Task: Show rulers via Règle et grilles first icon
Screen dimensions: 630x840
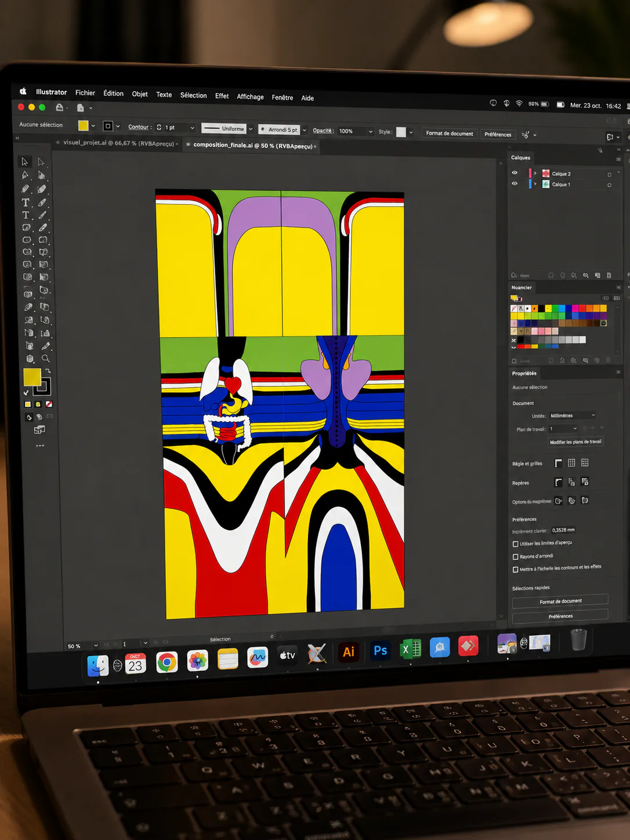Action: pyautogui.click(x=558, y=463)
